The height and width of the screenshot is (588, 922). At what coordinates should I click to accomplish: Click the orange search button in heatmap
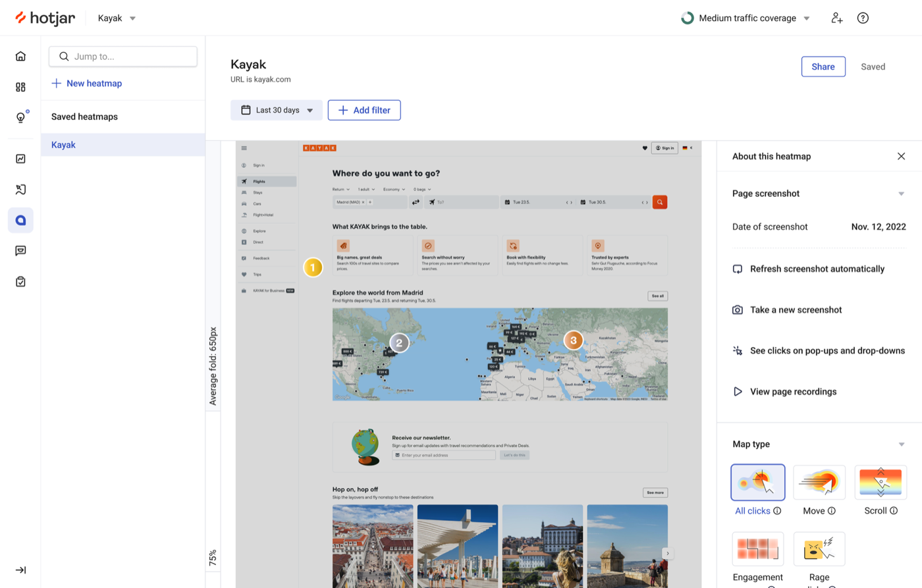659,202
